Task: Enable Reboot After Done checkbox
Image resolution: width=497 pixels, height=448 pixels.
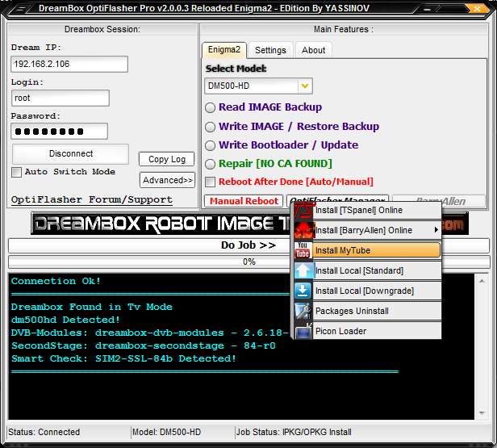Action: pos(210,182)
